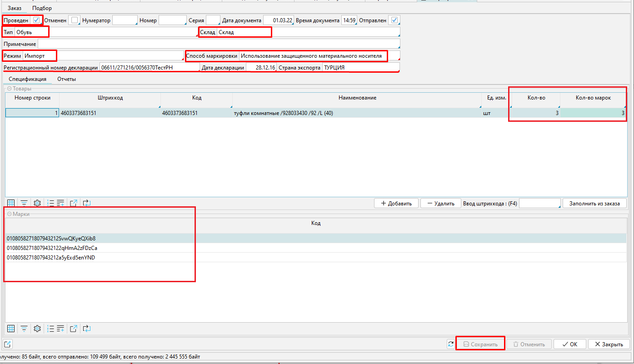Click the export icon in the Марки toolbar
Viewport: 634px width, 364px height.
pyautogui.click(x=74, y=329)
